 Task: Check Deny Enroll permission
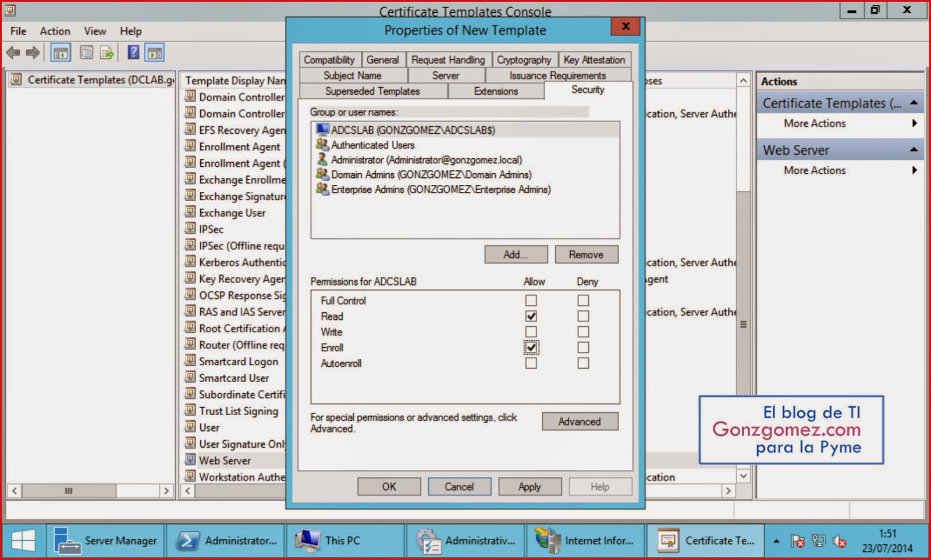click(x=583, y=347)
